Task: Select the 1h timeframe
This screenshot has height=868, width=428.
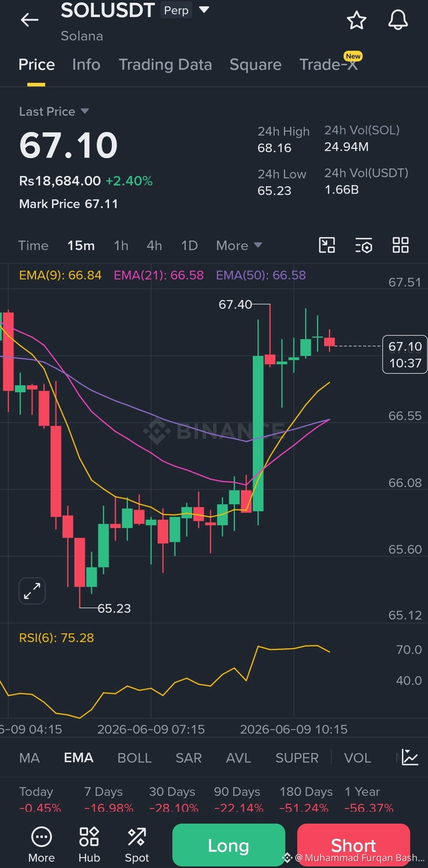Action: (121, 245)
